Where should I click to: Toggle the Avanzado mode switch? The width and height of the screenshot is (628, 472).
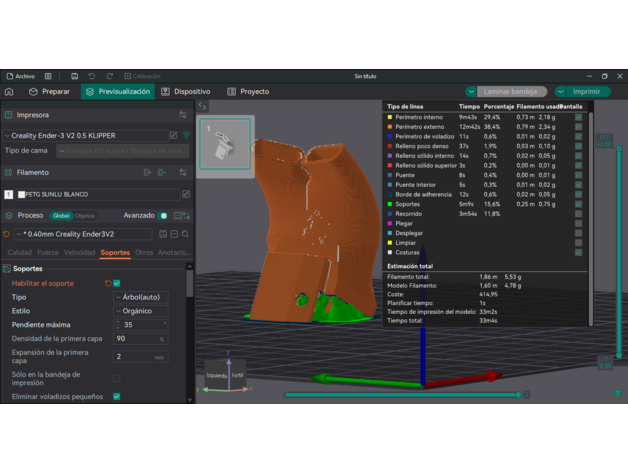pos(163,215)
